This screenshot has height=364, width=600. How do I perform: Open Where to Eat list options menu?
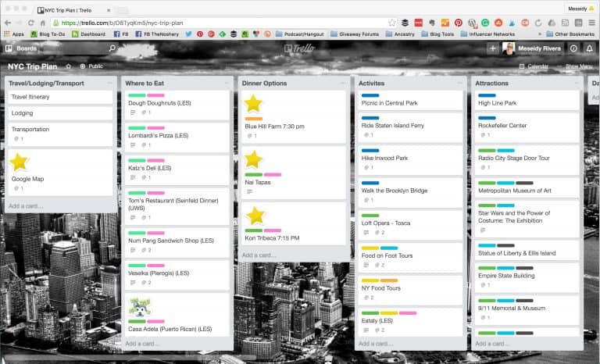[227, 83]
